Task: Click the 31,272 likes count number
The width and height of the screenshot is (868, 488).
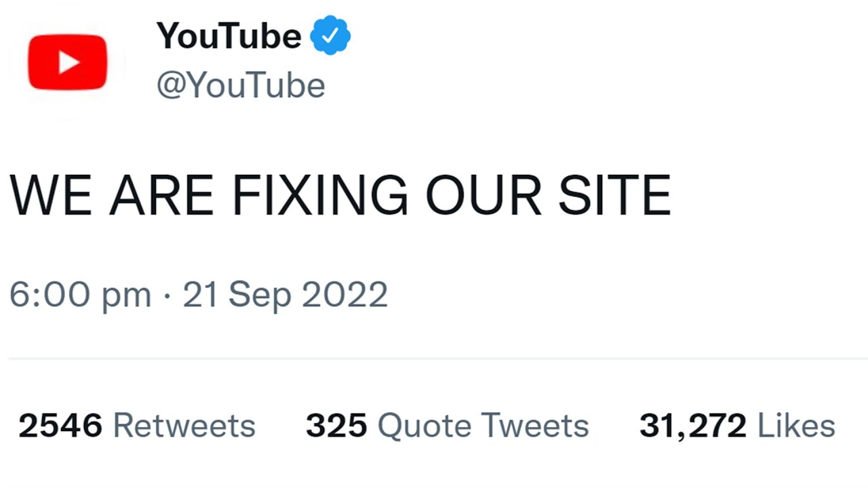Action: click(693, 426)
